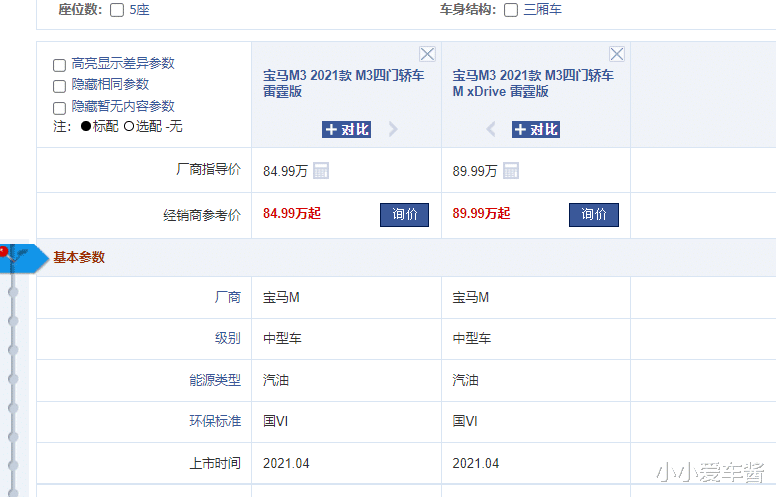Open the 宝马M3 2021款 M xDrive 雷霆版 title link
Viewport: 776px width, 497px height.
(x=533, y=83)
